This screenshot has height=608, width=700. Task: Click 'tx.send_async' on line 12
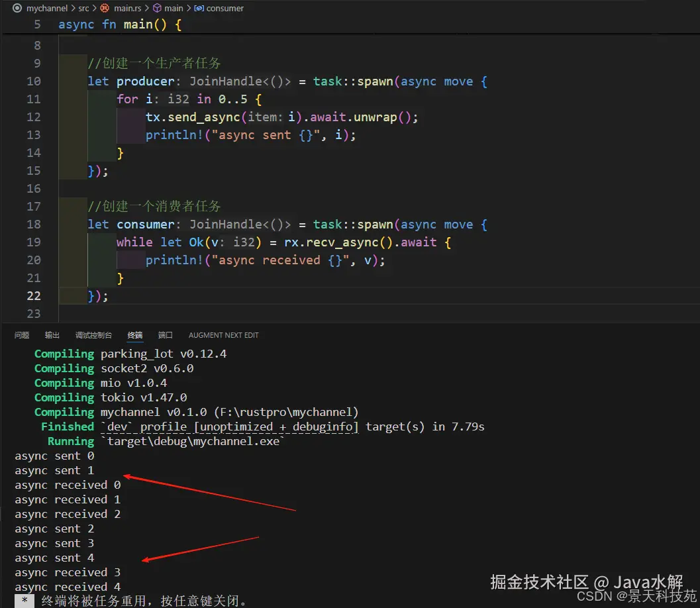click(193, 117)
